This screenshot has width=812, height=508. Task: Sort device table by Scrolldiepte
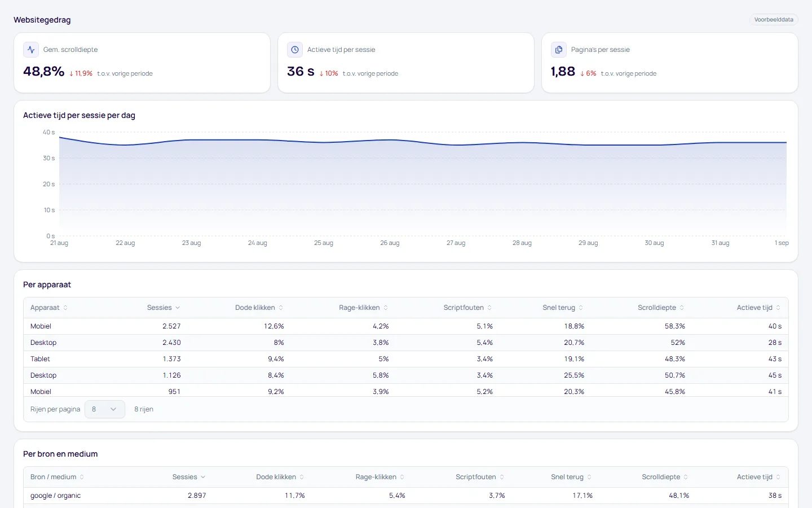[661, 308]
